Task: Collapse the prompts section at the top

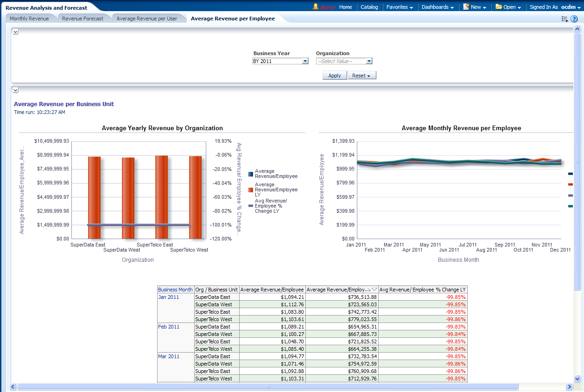Action: [x=15, y=32]
